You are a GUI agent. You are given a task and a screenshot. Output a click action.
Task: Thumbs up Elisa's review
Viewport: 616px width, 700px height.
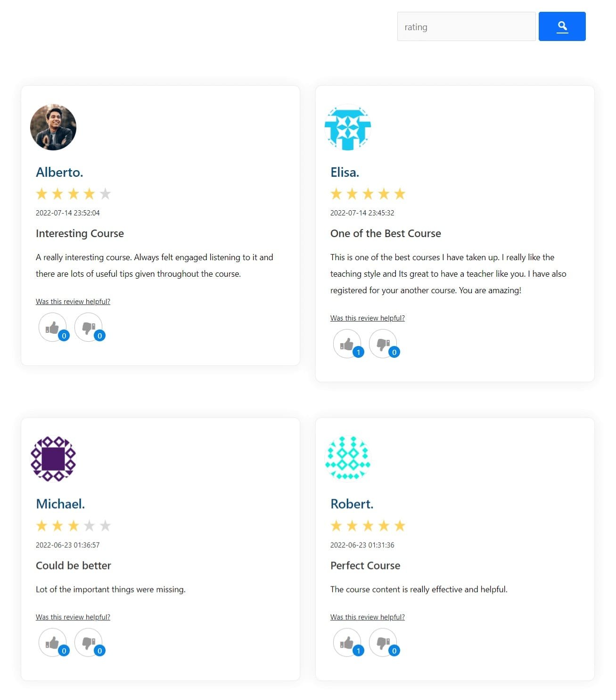(347, 343)
